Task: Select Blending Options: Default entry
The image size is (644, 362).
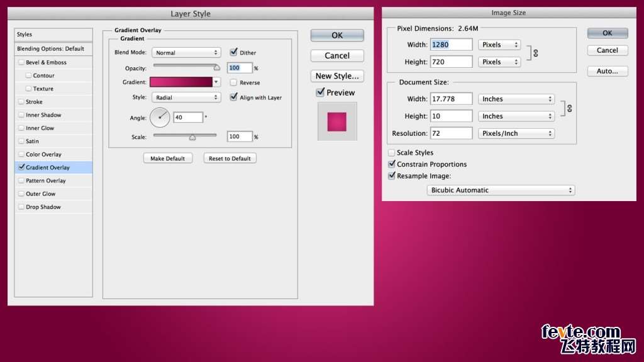Action: (50, 48)
